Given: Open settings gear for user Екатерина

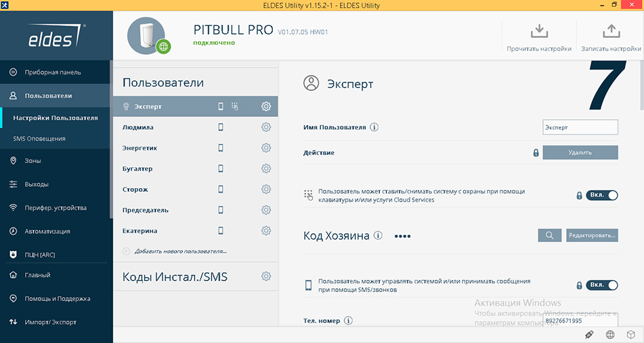Looking at the screenshot, I should (266, 231).
